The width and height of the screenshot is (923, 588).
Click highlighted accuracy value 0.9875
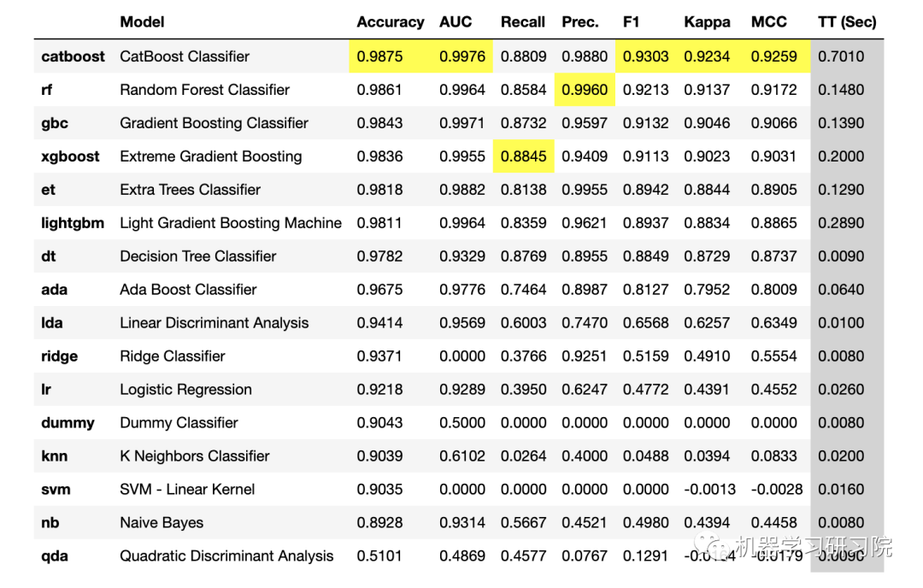[379, 56]
